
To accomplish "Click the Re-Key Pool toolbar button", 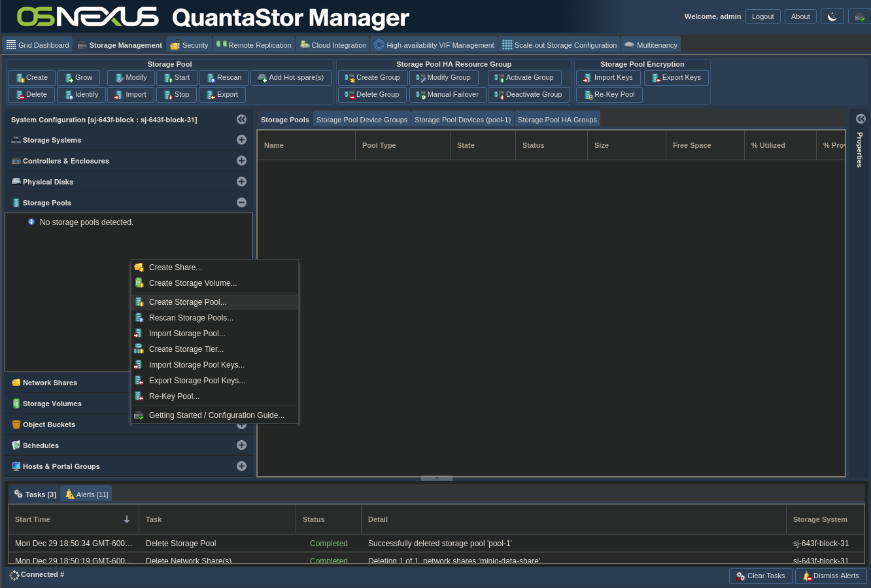I will [609, 95].
